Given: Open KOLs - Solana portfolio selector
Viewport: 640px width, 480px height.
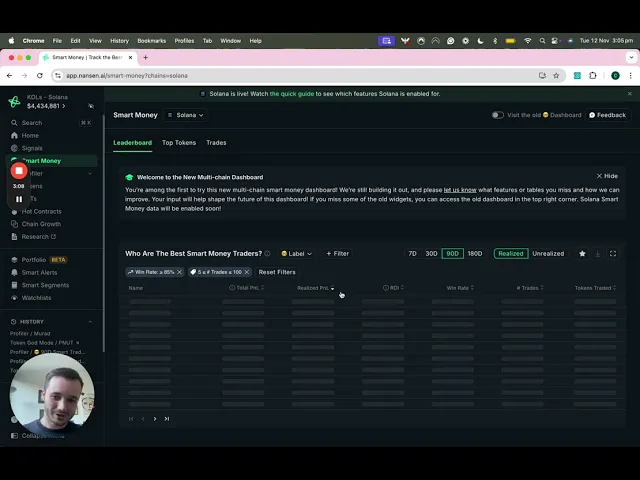Looking at the screenshot, I should point(47,102).
